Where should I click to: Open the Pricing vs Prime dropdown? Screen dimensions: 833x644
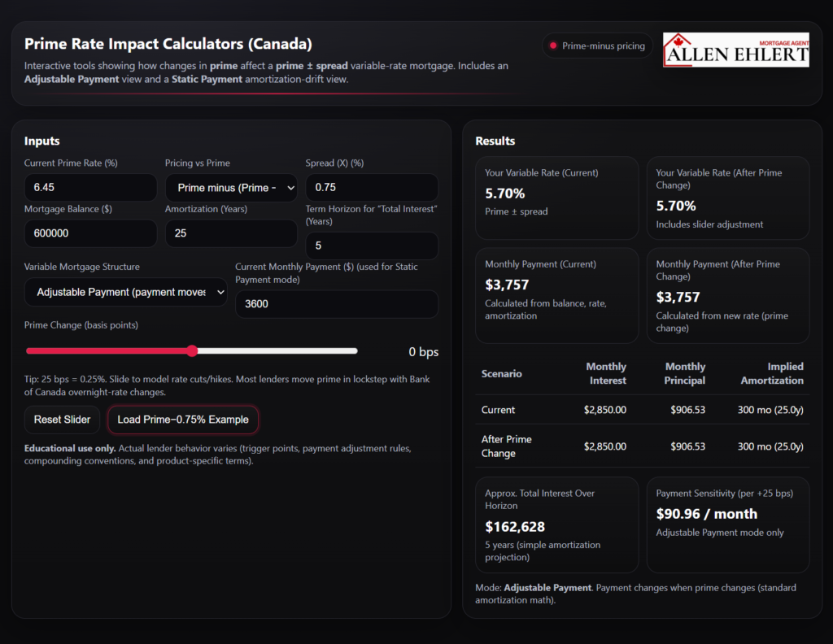(x=231, y=188)
